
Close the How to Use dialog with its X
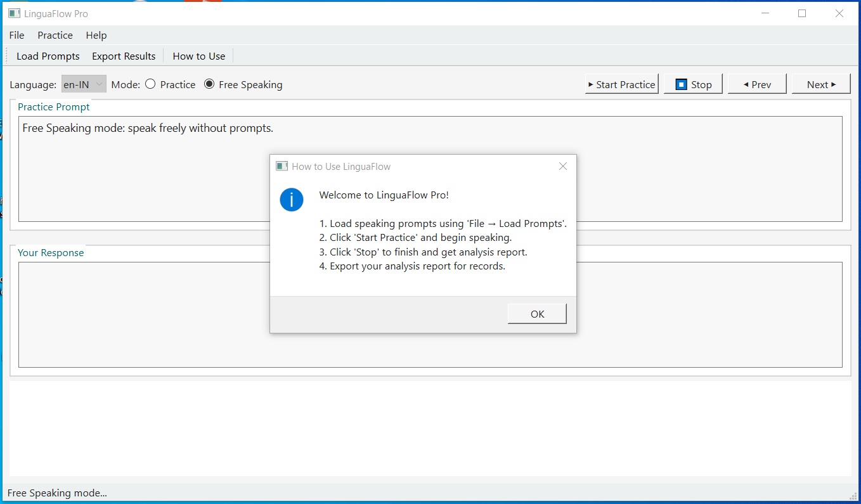click(x=562, y=165)
